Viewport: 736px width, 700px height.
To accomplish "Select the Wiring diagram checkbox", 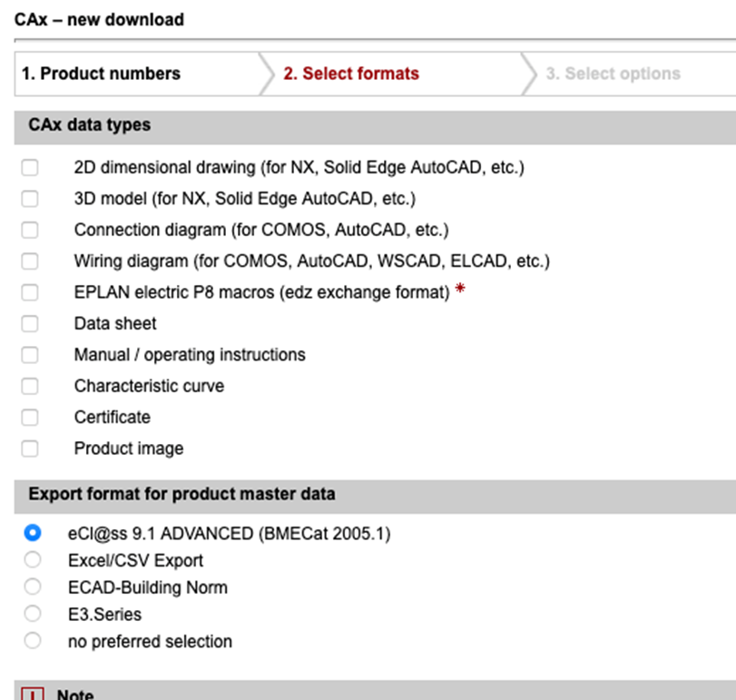I will [x=30, y=261].
